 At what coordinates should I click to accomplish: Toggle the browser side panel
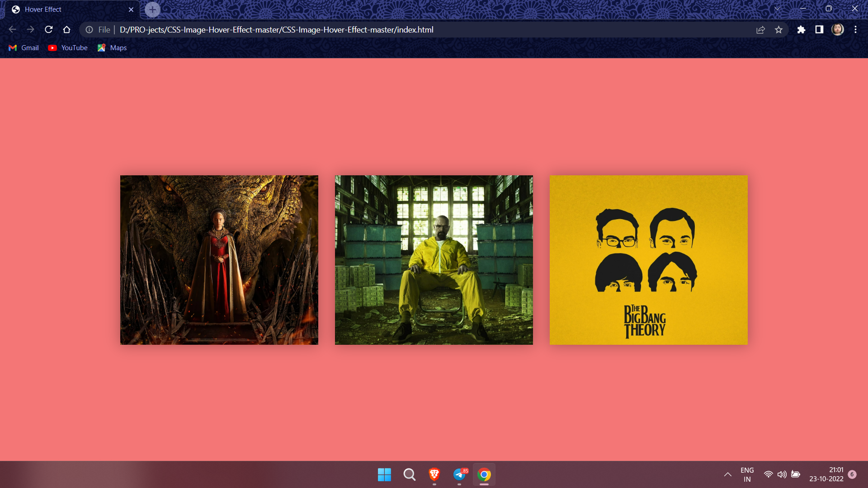click(819, 30)
